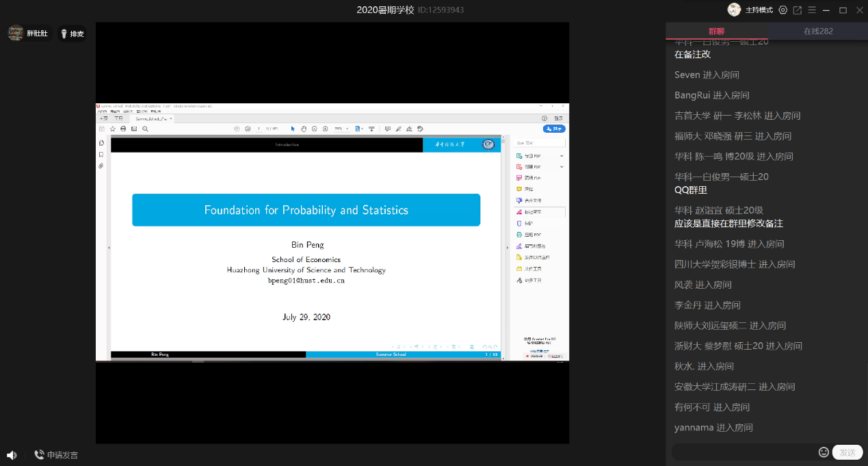Toggle 主持模式 host mode
This screenshot has width=868, height=466.
(x=759, y=10)
